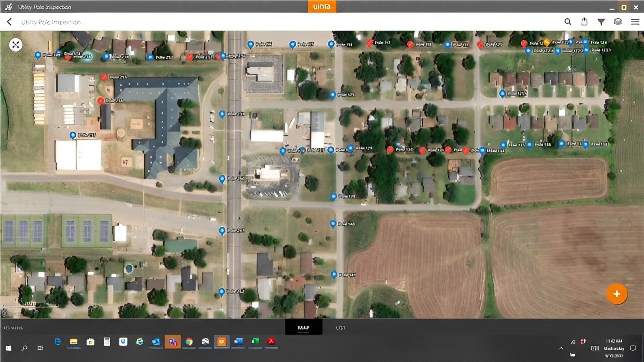The height and width of the screenshot is (362, 644).
Task: Open Internet Explorer from the taskbar
Action: 139,342
